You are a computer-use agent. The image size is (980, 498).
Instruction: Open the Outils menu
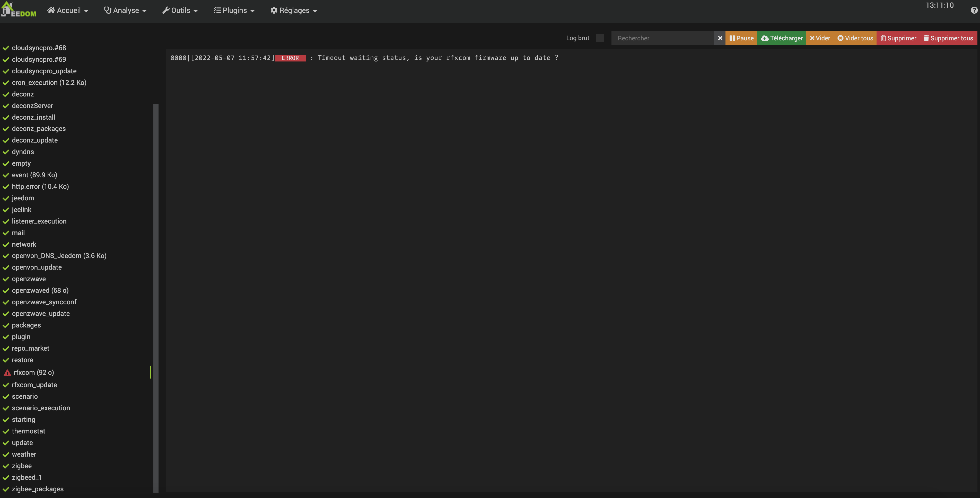tap(180, 11)
